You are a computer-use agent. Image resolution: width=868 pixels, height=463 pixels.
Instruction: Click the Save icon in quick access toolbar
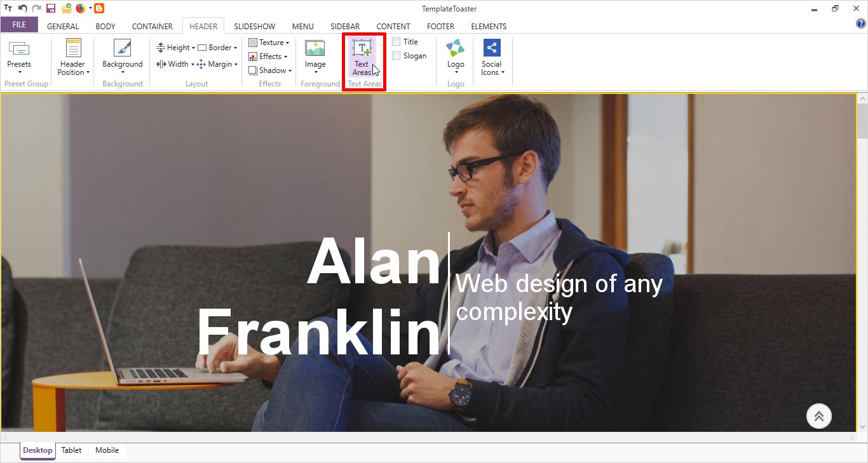click(x=51, y=9)
